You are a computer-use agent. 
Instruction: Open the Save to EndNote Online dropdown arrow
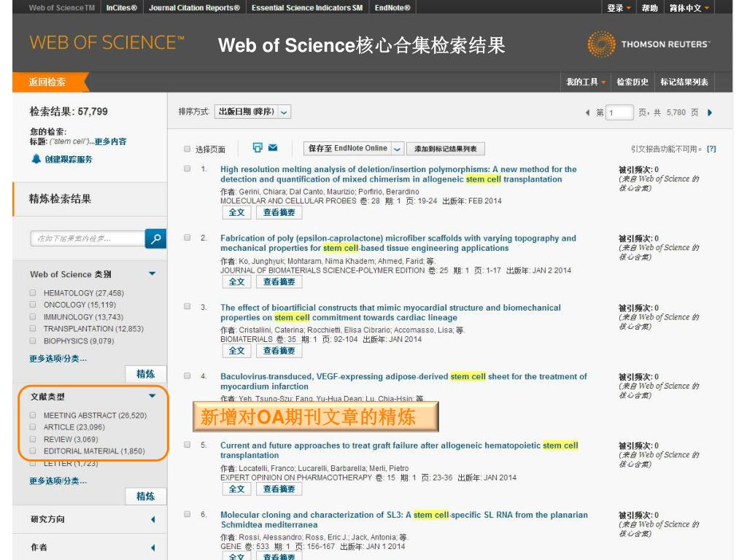[397, 149]
